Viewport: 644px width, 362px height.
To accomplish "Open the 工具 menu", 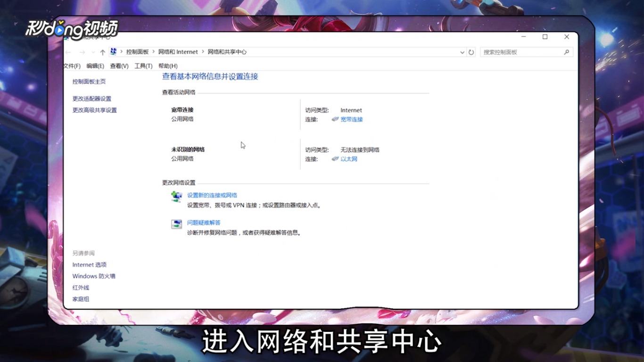I will pos(143,66).
